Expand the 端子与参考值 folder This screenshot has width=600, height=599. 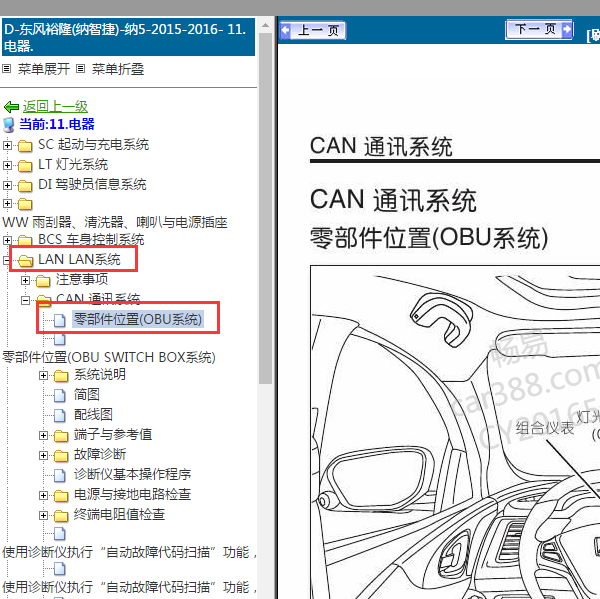[x=43, y=436]
